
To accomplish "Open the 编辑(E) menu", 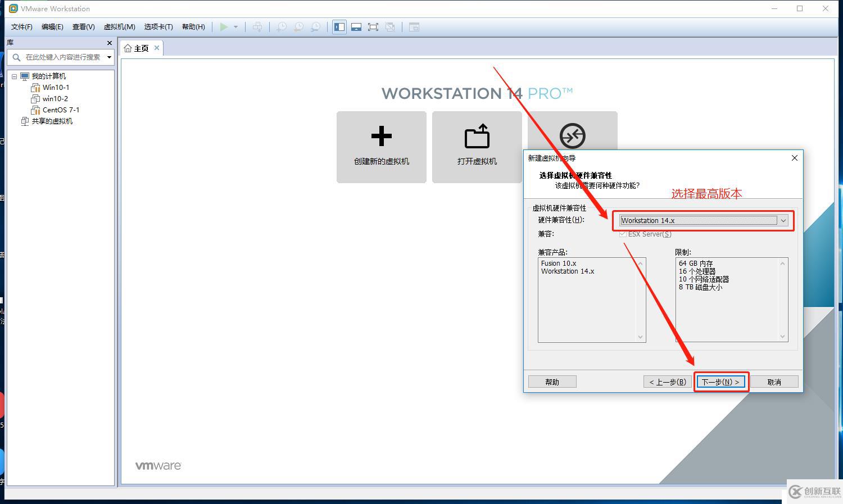I will [52, 27].
